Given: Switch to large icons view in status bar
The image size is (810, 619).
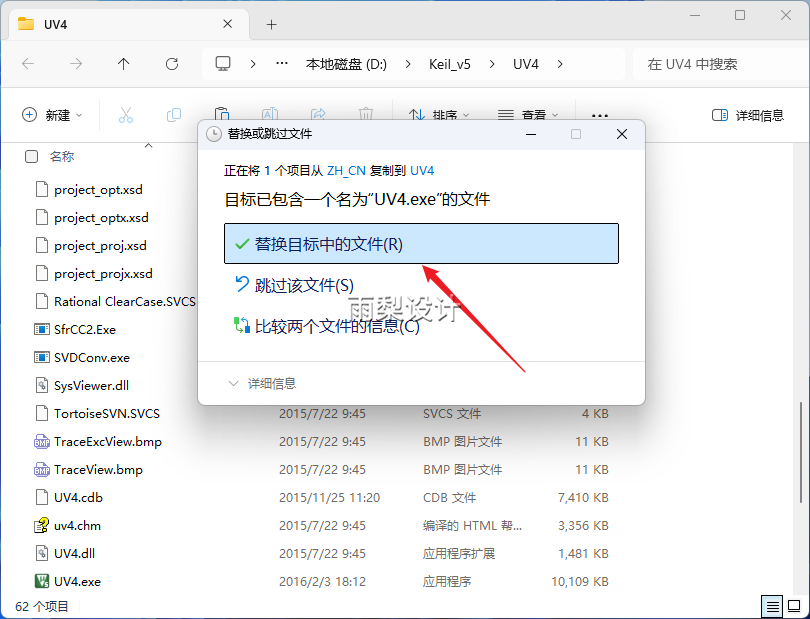Looking at the screenshot, I should tap(793, 606).
